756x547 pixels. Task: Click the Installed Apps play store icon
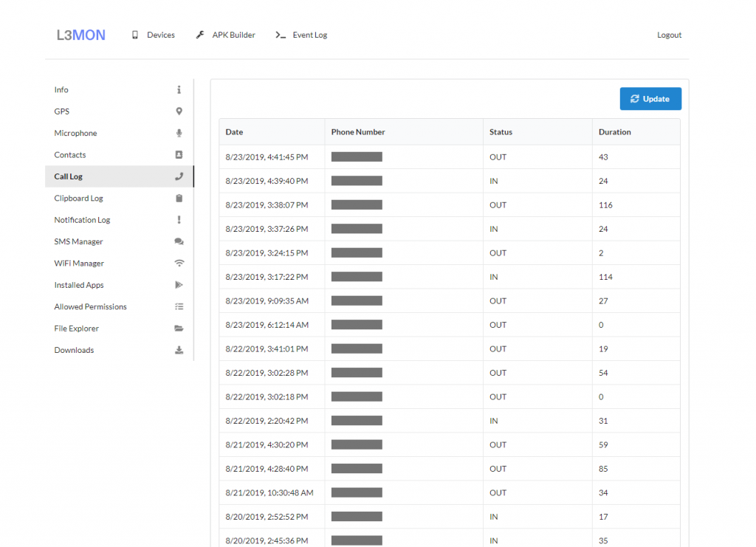[179, 285]
